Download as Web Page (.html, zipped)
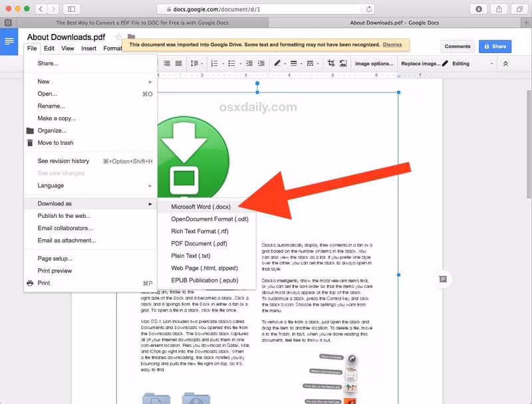This screenshot has width=532, height=404. click(x=207, y=268)
